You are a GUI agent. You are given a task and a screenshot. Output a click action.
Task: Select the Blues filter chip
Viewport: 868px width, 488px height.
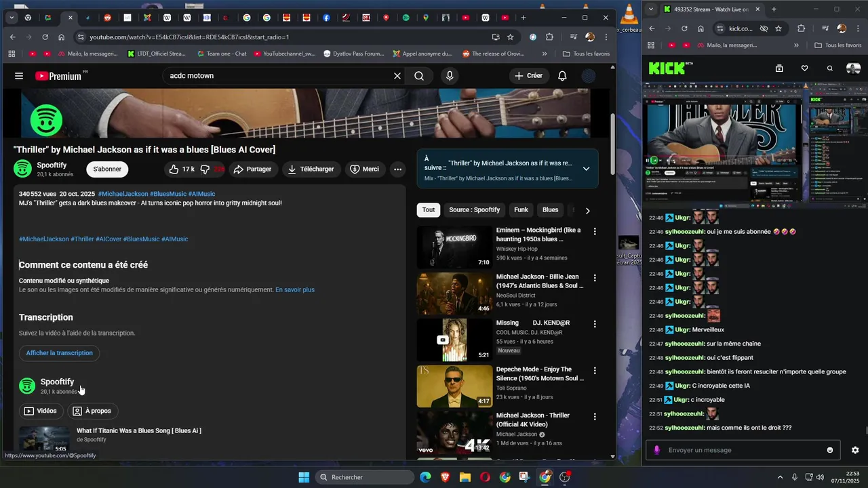[x=551, y=210]
